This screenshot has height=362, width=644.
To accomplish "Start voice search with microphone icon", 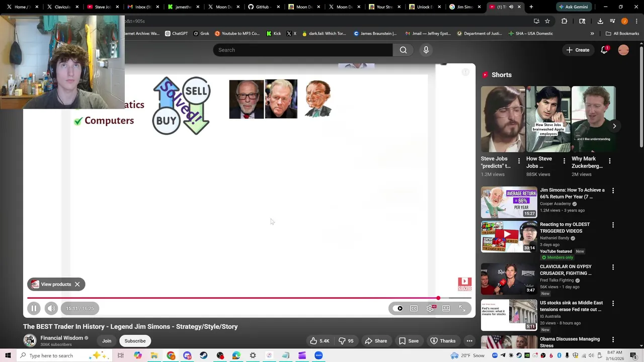I will click(x=426, y=50).
